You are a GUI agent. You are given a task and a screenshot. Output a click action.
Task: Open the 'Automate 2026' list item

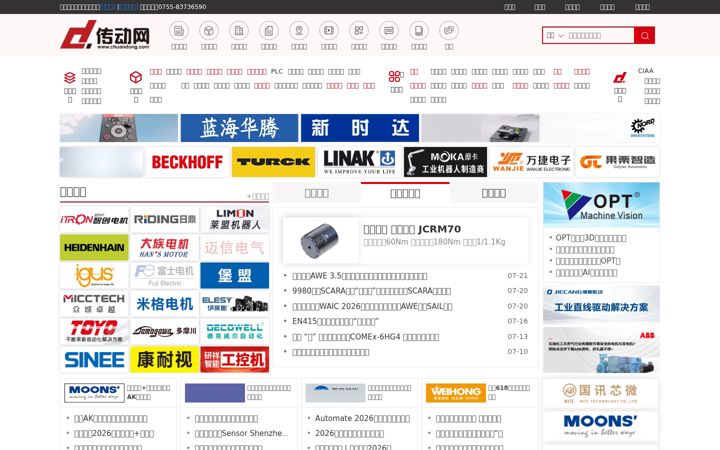click(362, 418)
